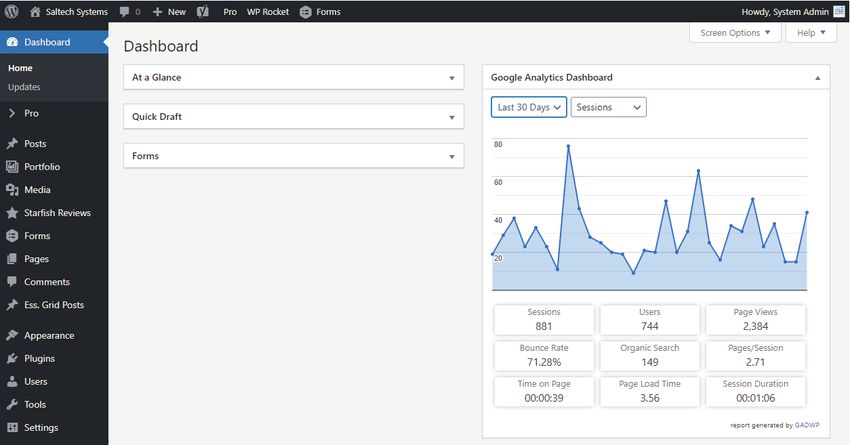Image resolution: width=850 pixels, height=445 pixels.
Task: Click the highest peak point on sessions chart
Action: [568, 146]
